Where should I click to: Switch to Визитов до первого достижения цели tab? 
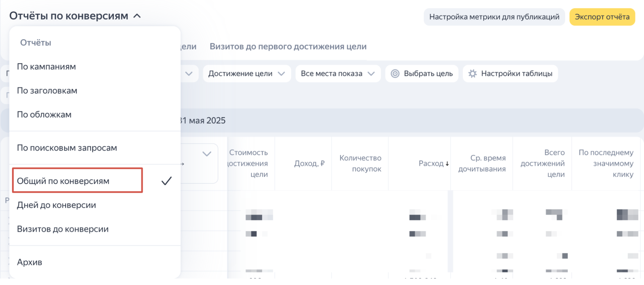click(x=288, y=47)
